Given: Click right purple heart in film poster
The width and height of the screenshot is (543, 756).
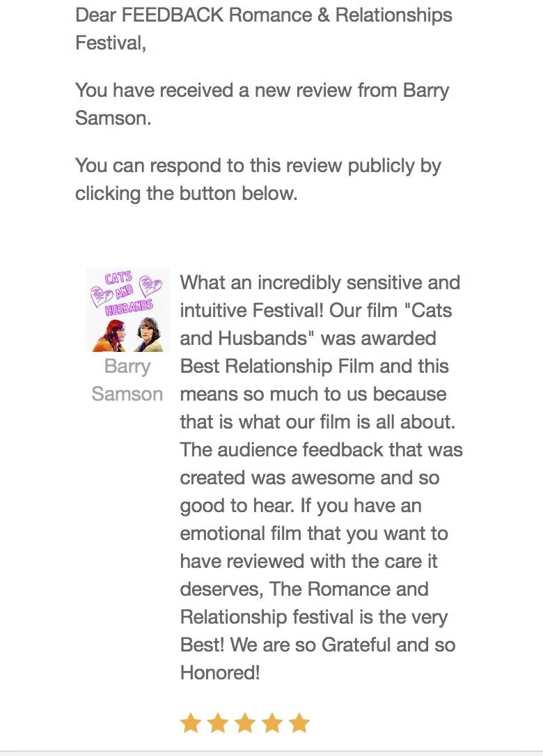Looking at the screenshot, I should pyautogui.click(x=152, y=285).
